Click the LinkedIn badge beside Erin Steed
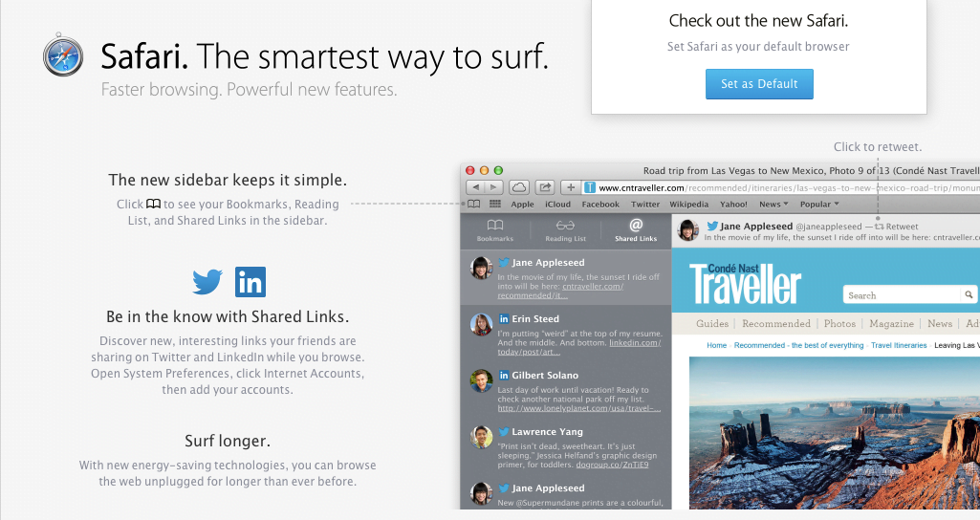980x520 pixels. (504, 318)
